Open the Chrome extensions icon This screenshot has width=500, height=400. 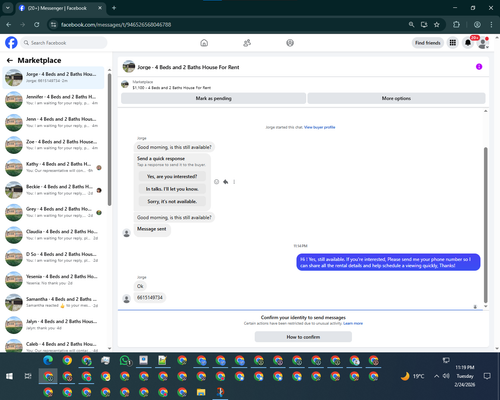click(456, 25)
